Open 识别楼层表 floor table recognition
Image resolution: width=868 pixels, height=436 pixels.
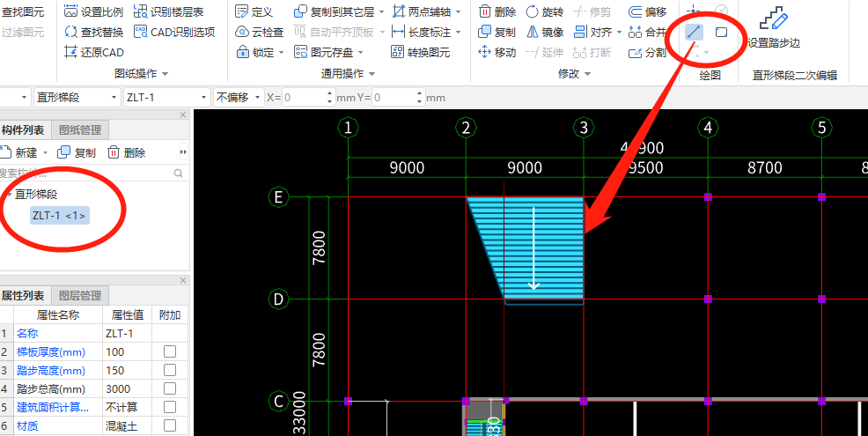pyautogui.click(x=169, y=11)
